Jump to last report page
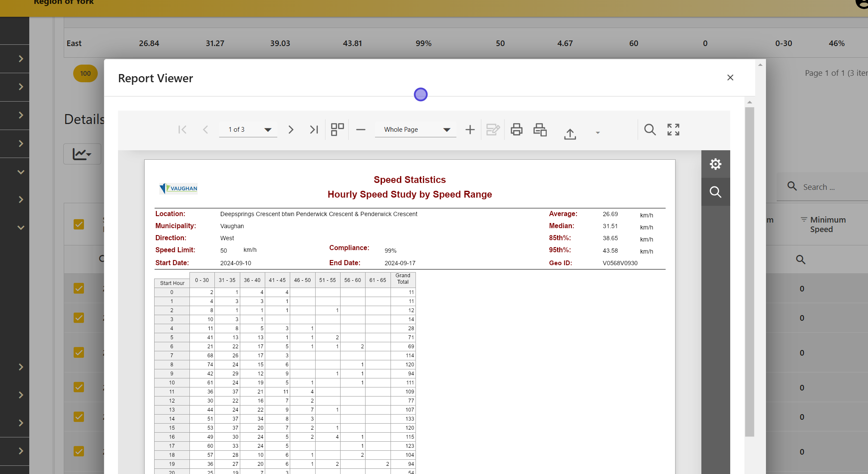The height and width of the screenshot is (474, 868). click(314, 130)
